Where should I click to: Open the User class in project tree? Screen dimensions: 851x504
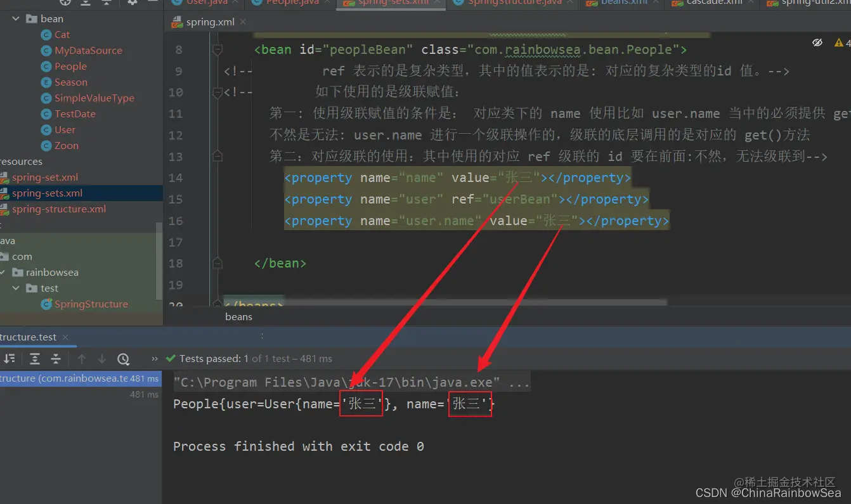point(65,130)
